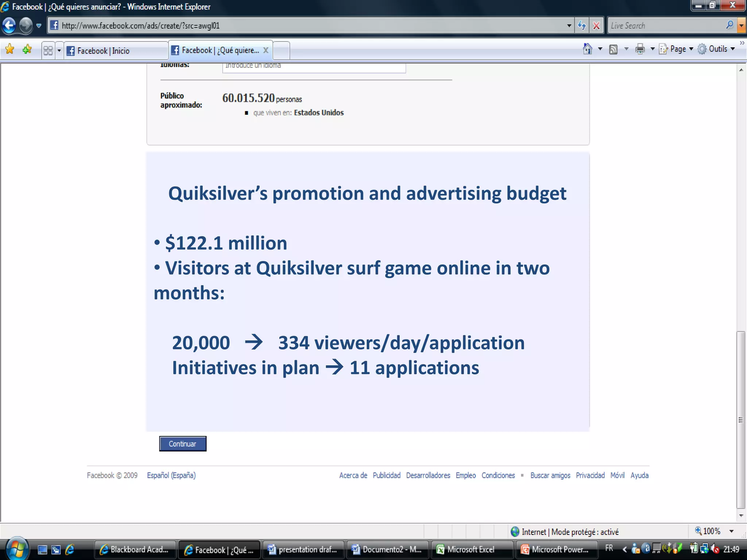This screenshot has height=560, width=747.
Task: Click the Idiomas language input field
Action: [x=314, y=67]
